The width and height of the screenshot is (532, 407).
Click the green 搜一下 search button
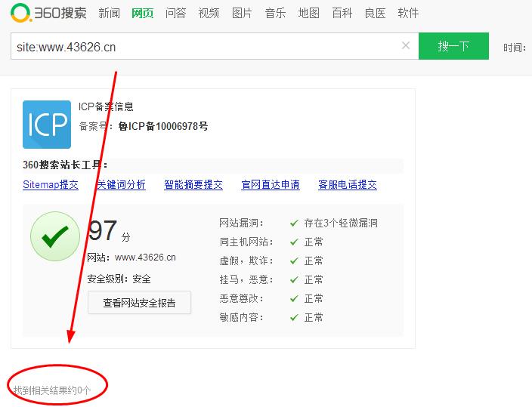click(453, 46)
